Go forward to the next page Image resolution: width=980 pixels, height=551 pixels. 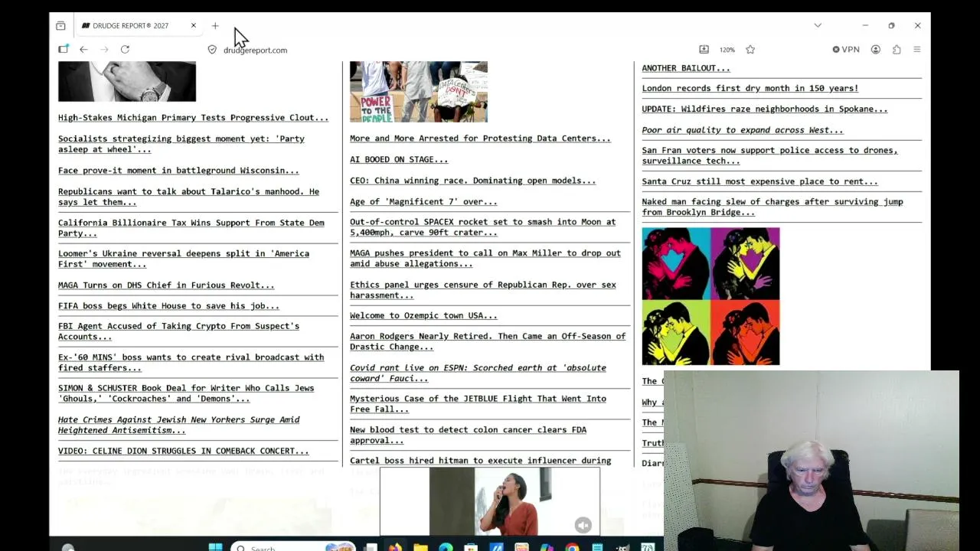104,50
